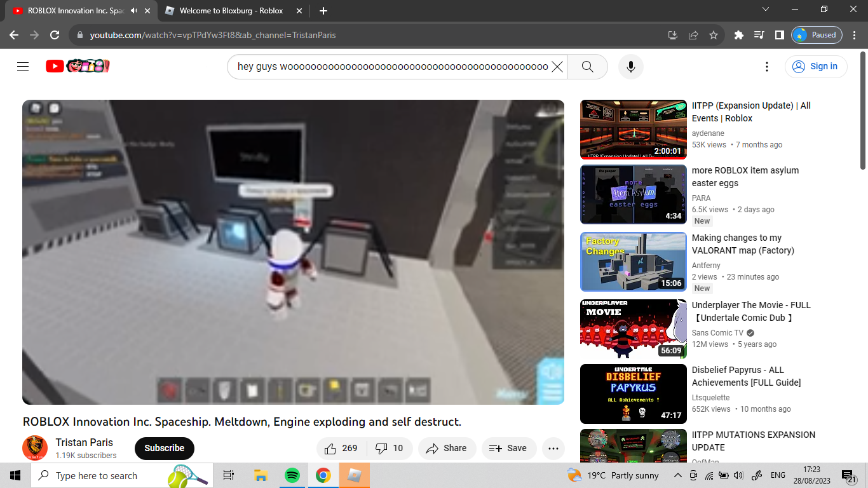Open IITPP Expansion Update thumbnail
Image resolution: width=868 pixels, height=488 pixels.
click(634, 130)
